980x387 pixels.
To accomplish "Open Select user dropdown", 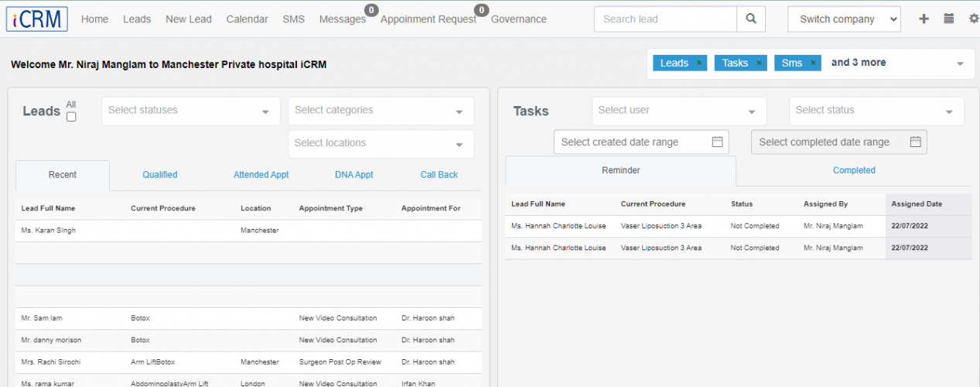I will [x=679, y=111].
